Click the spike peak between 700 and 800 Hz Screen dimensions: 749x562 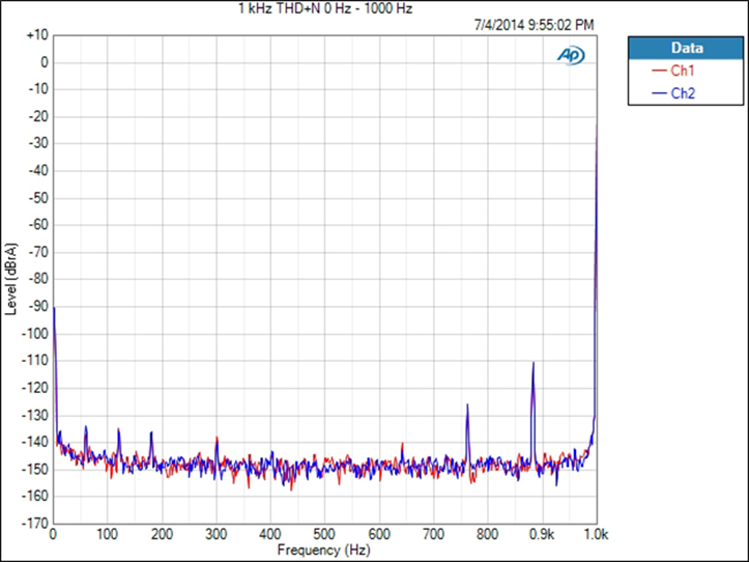pos(467,405)
